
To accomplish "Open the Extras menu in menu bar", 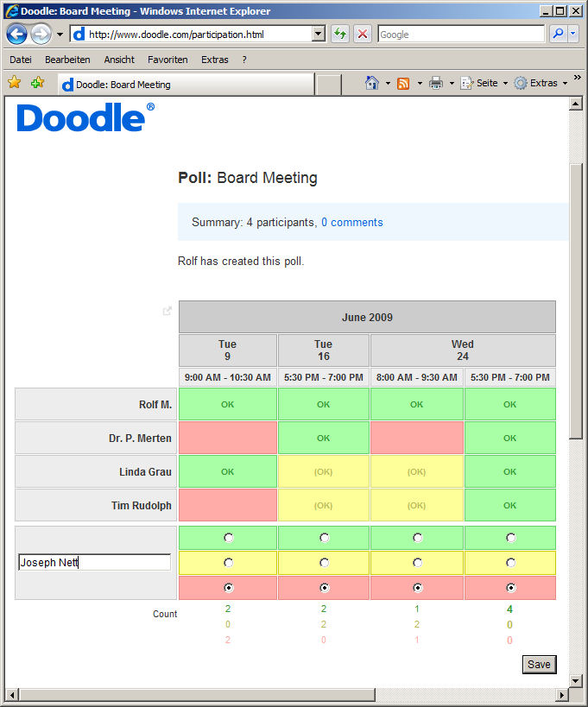I will [215, 60].
